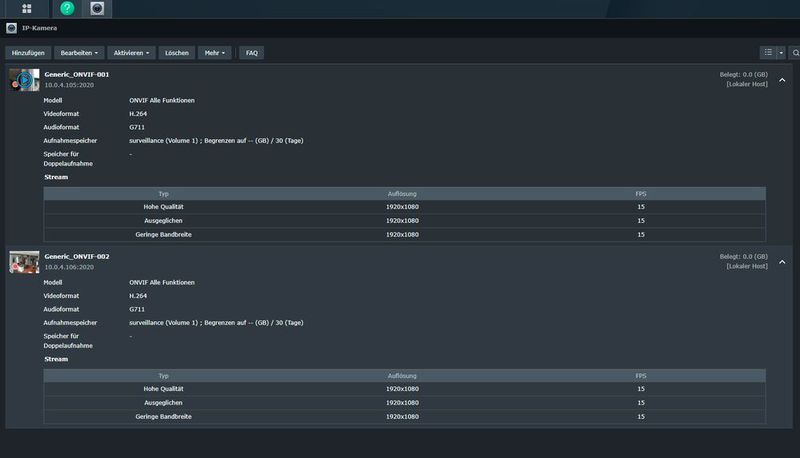The image size is (800, 458).
Task: Open the Bearbeiten dropdown menu
Action: (79, 52)
